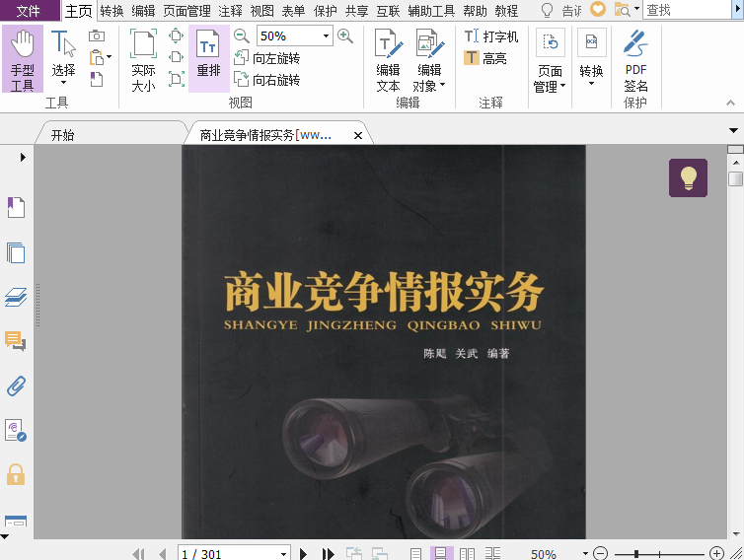Rotate view right (向右旋转)
The width and height of the screenshot is (744, 560).
click(267, 80)
